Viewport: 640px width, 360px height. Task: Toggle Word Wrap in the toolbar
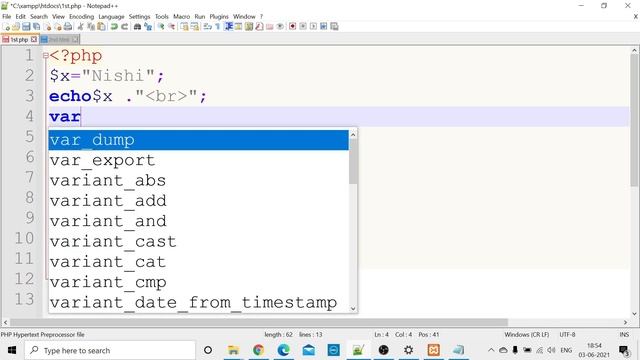click(x=208, y=27)
